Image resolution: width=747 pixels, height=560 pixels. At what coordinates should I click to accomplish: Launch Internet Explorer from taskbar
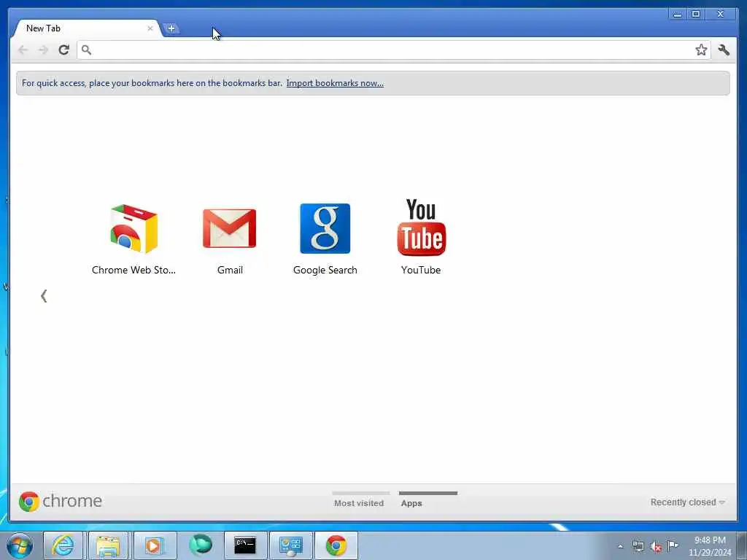coord(63,545)
